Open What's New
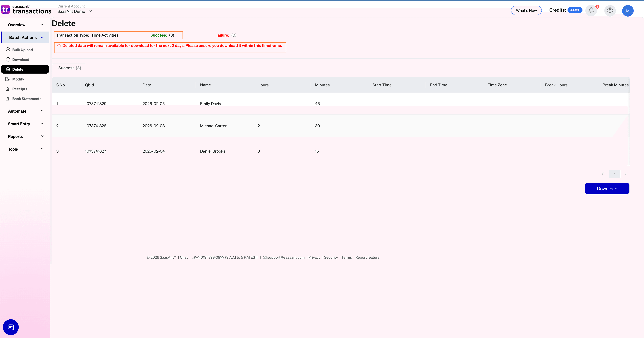This screenshot has height=338, width=644. [x=526, y=11]
